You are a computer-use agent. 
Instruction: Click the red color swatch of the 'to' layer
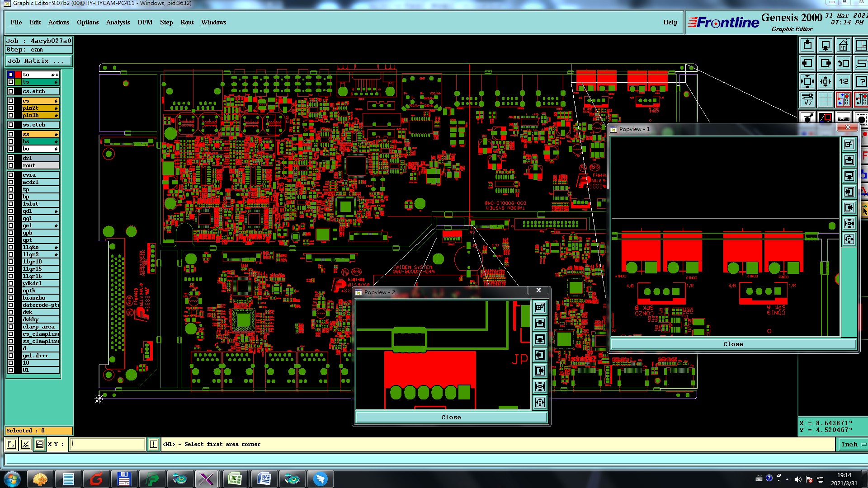click(18, 75)
